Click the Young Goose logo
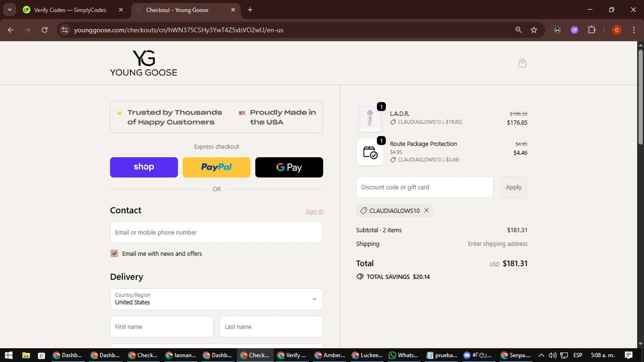 [x=143, y=63]
